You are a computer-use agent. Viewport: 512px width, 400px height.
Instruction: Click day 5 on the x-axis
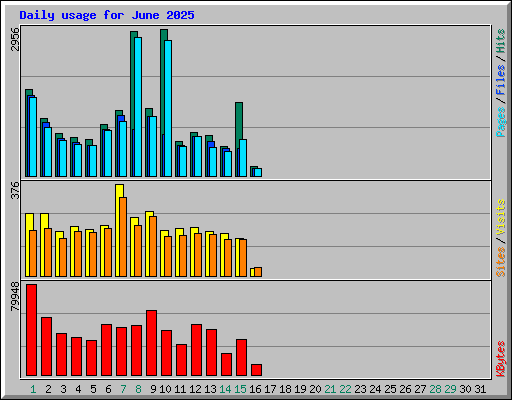click(x=93, y=389)
